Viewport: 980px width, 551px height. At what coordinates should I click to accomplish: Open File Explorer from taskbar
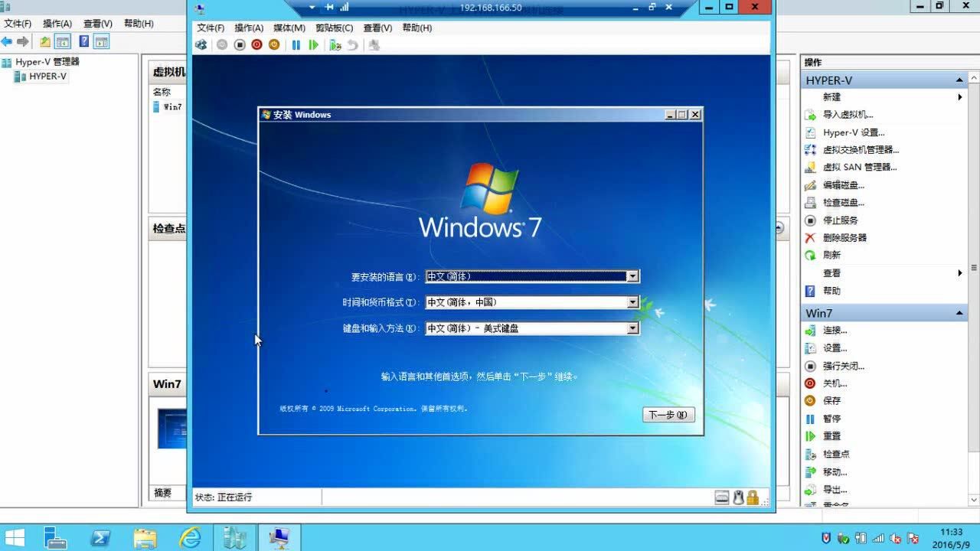coord(145,537)
